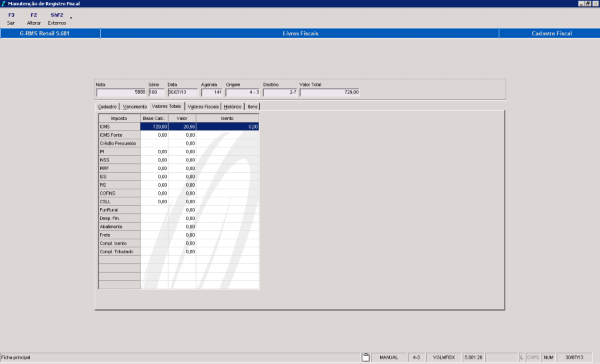Click the status bar date 30/07/13

pyautogui.click(x=575, y=357)
